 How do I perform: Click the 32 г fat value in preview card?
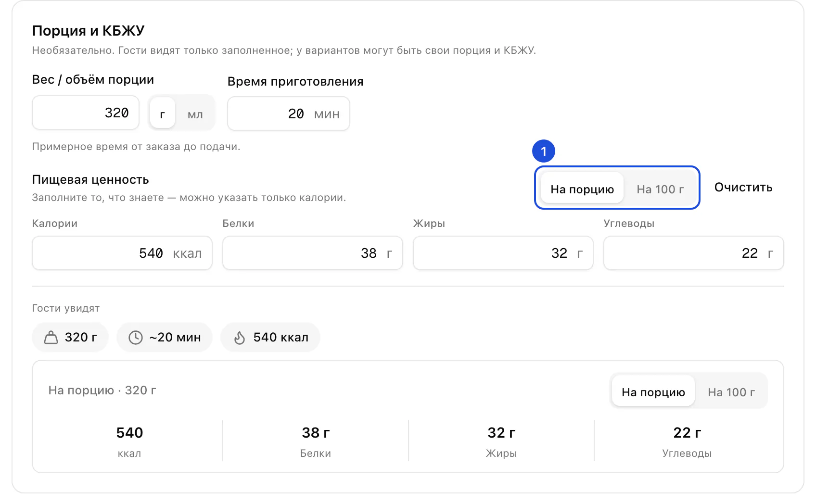501,433
